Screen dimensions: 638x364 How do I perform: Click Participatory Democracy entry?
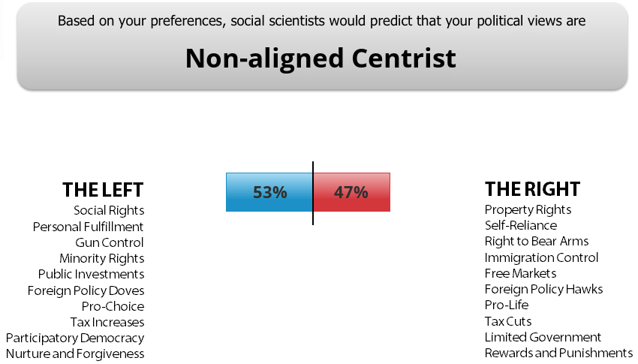point(75,338)
